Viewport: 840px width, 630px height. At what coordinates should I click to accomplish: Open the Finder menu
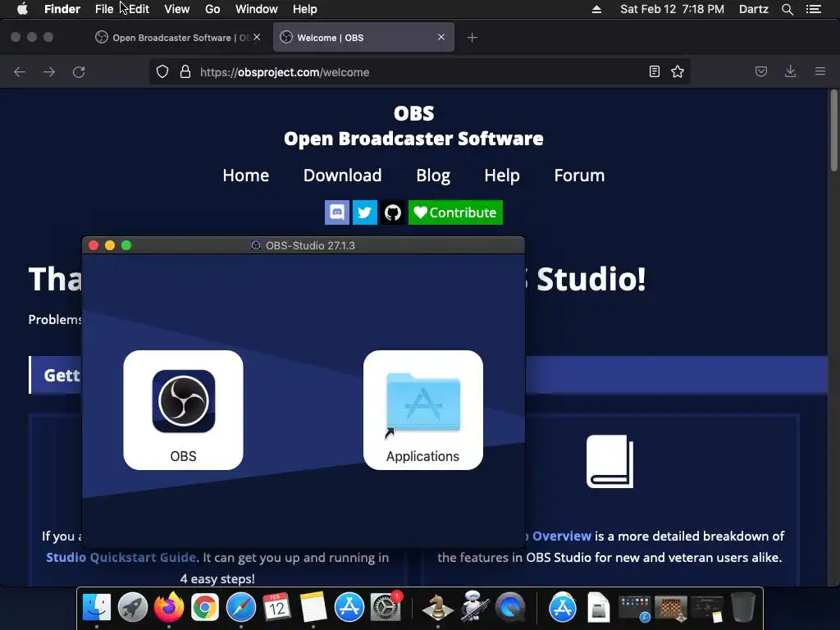(62, 9)
